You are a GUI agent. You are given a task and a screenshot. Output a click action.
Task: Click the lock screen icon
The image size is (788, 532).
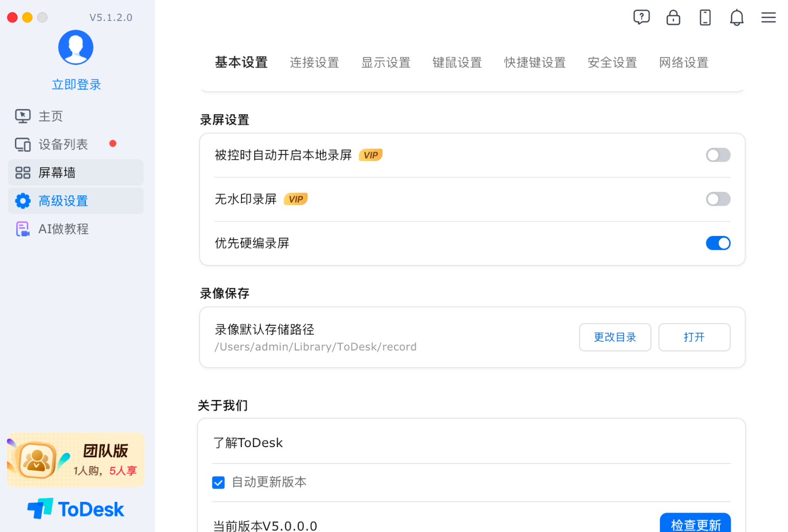673,17
